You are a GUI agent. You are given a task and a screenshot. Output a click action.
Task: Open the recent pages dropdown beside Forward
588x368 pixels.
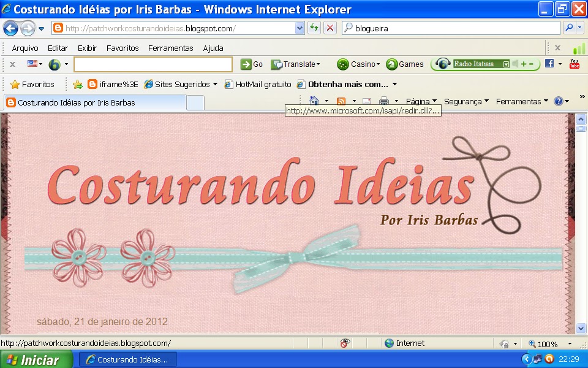click(41, 29)
